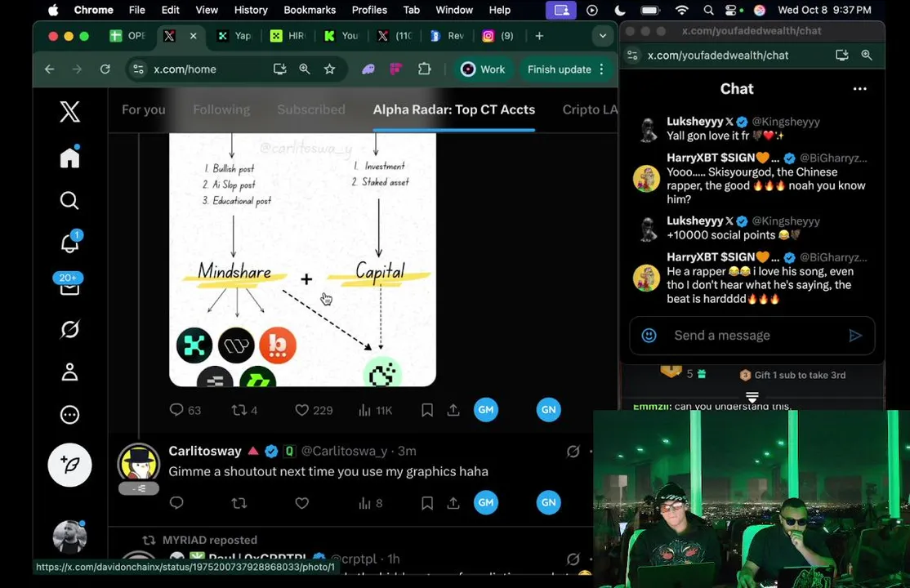910x588 pixels.
Task: View analytics showing 11K views
Action: tap(376, 411)
